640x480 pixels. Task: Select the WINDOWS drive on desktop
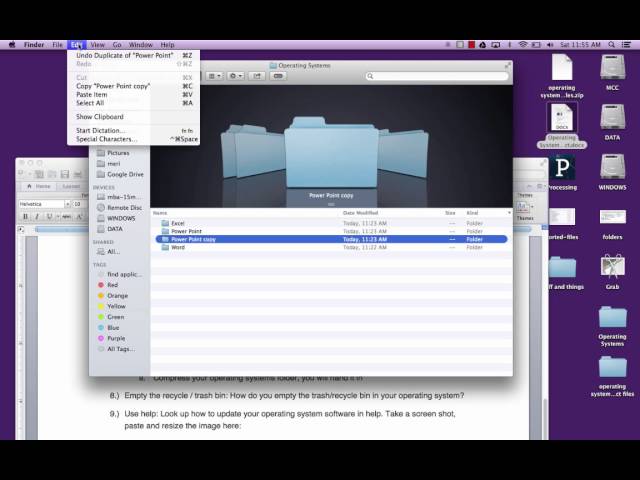[x=612, y=172]
